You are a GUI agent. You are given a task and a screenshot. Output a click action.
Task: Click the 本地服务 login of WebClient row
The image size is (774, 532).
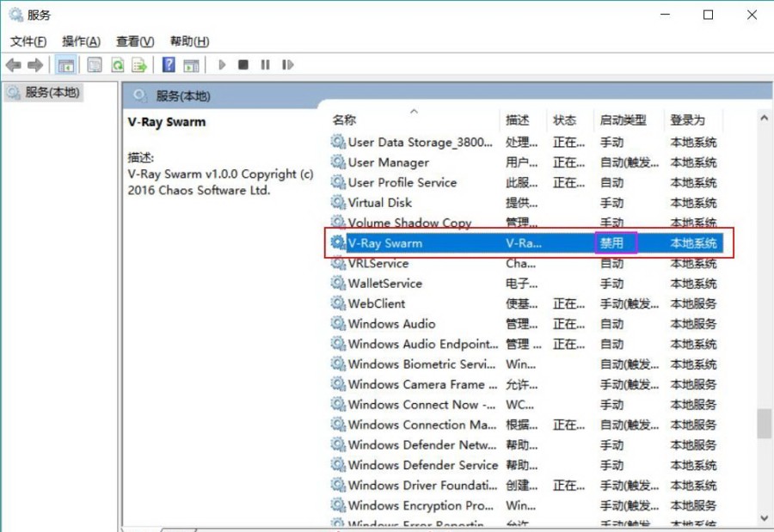[693, 303]
